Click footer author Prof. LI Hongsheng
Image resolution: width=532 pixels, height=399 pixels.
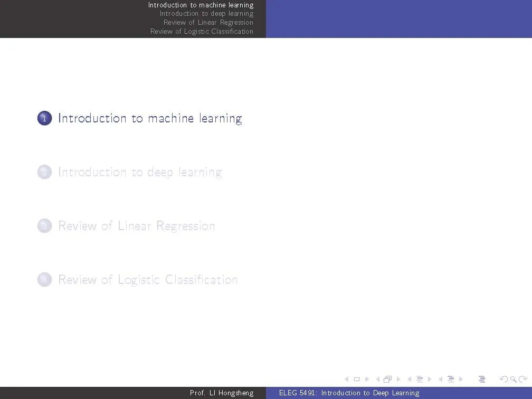(222, 393)
